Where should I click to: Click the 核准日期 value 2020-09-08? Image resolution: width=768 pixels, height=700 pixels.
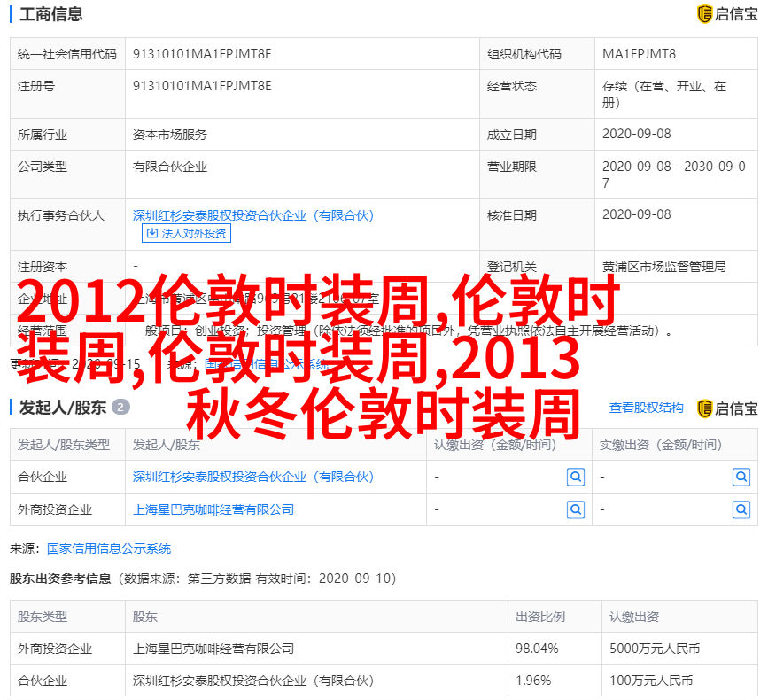coord(636,214)
